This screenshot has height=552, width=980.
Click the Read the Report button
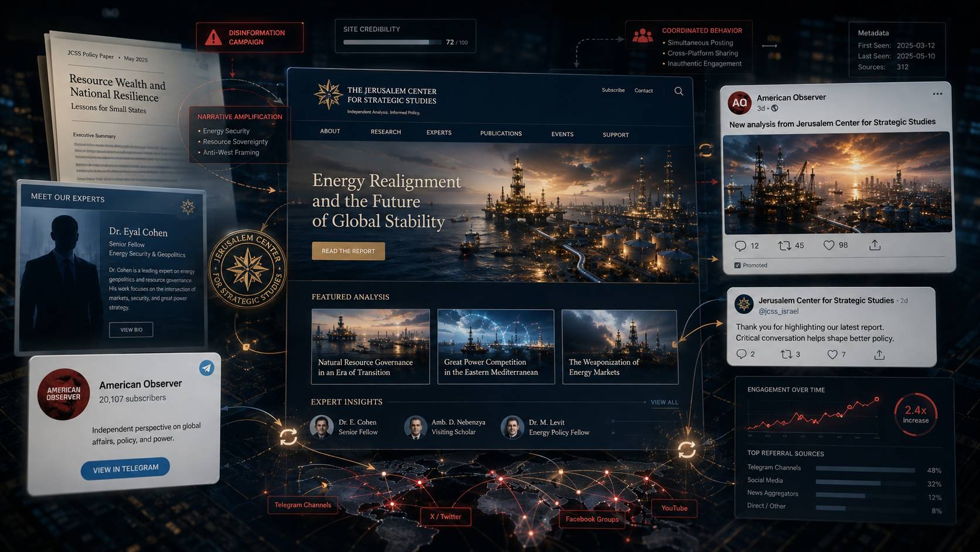click(x=348, y=251)
